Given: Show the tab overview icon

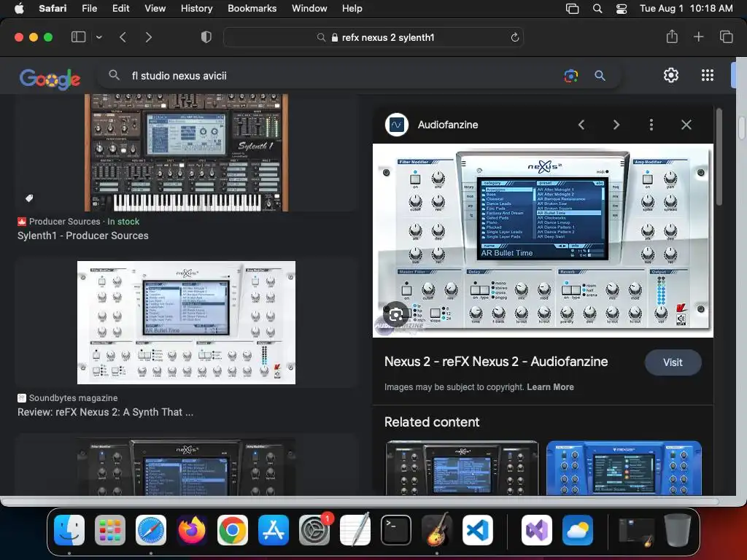Looking at the screenshot, I should pyautogui.click(x=726, y=36).
